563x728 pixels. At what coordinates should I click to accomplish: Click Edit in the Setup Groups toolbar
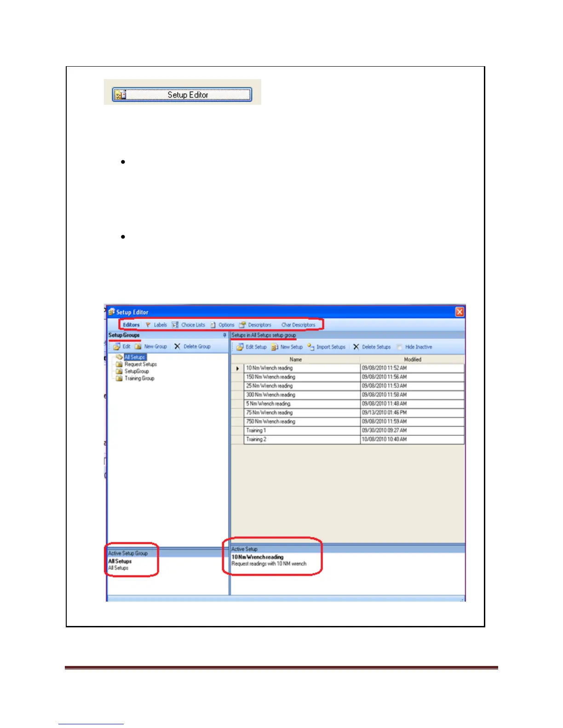[122, 347]
